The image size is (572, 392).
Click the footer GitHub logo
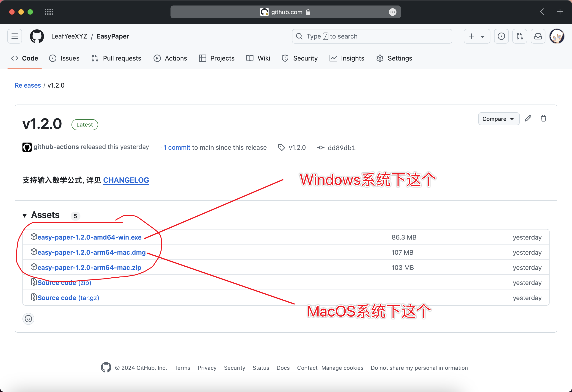106,367
